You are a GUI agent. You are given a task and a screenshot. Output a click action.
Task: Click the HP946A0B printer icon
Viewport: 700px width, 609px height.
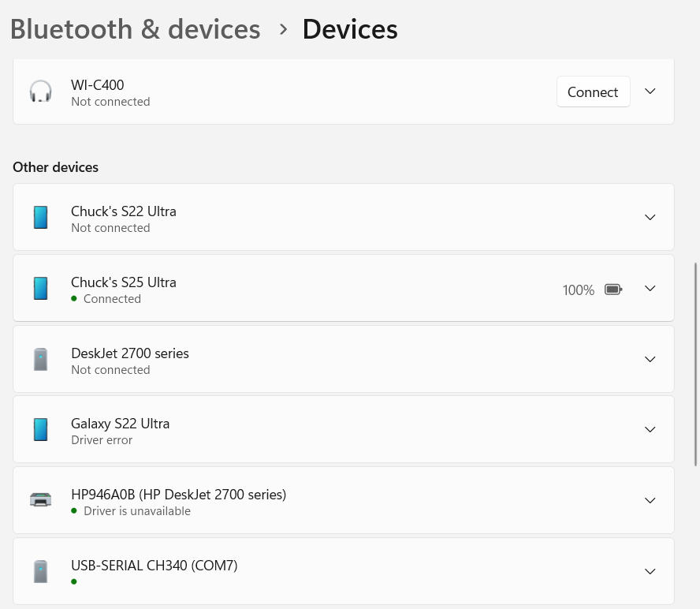click(x=40, y=499)
